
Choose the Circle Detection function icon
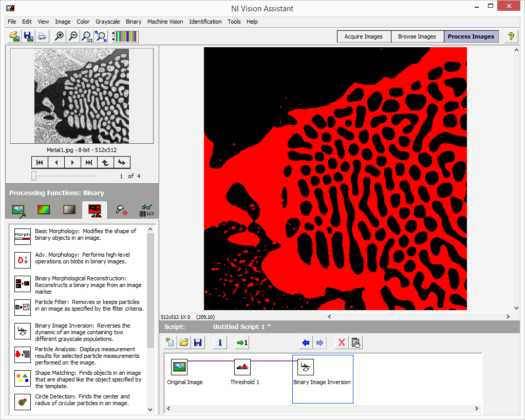(23, 402)
